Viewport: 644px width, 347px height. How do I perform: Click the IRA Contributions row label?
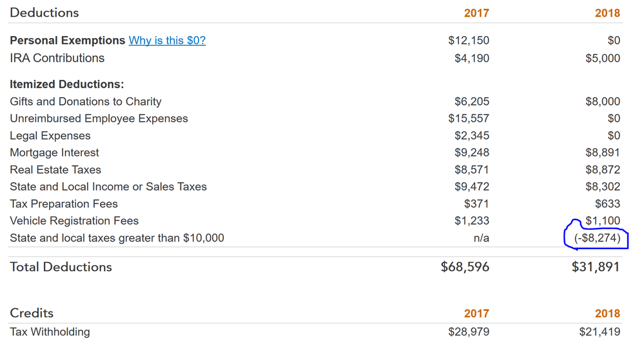coord(57,58)
